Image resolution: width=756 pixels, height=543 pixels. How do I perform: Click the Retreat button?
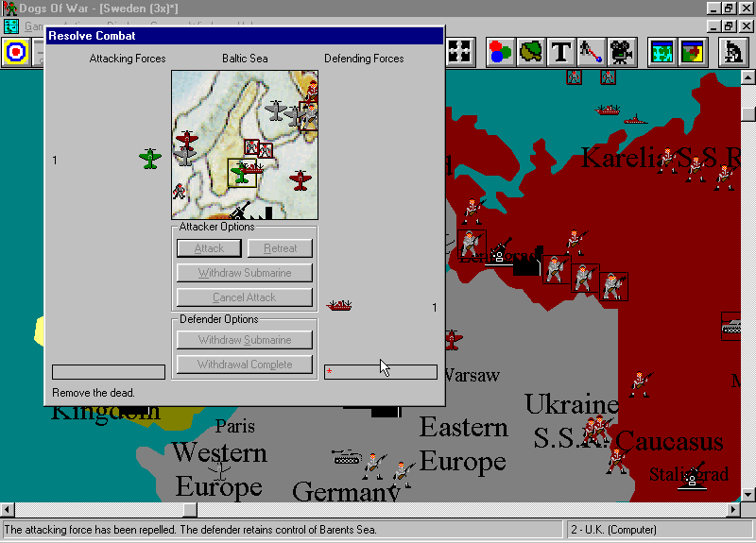point(280,248)
